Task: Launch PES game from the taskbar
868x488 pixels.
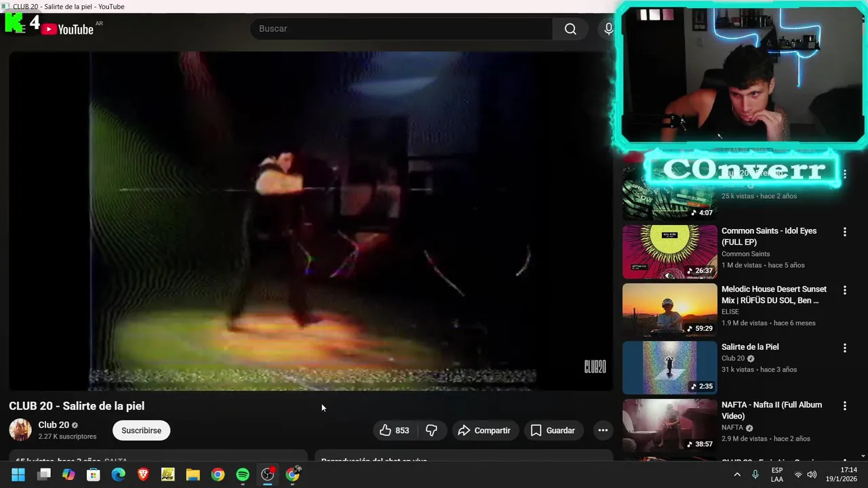Action: [x=167, y=474]
